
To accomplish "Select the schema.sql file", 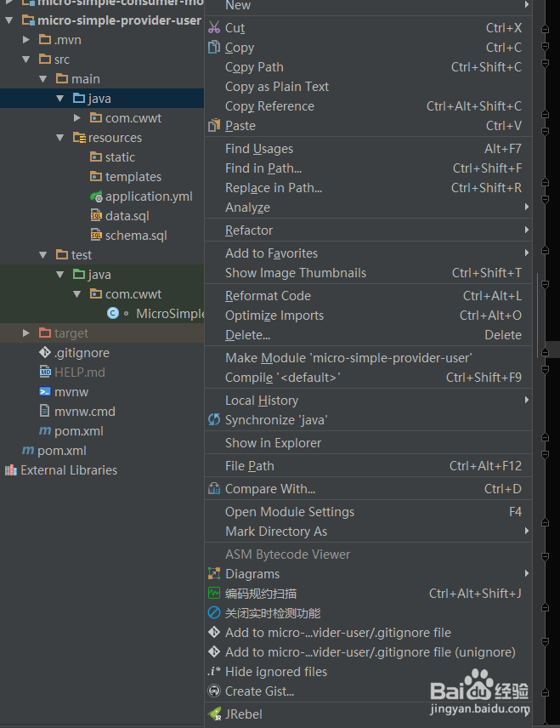I will pos(135,236).
